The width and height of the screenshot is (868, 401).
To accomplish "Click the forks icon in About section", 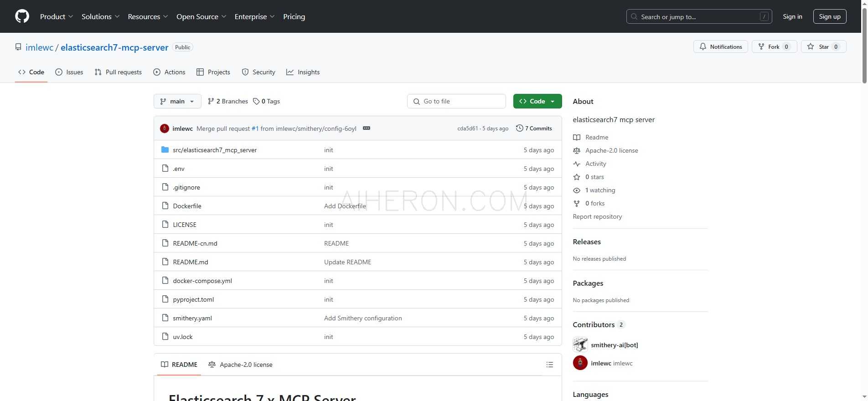I will pos(577,203).
